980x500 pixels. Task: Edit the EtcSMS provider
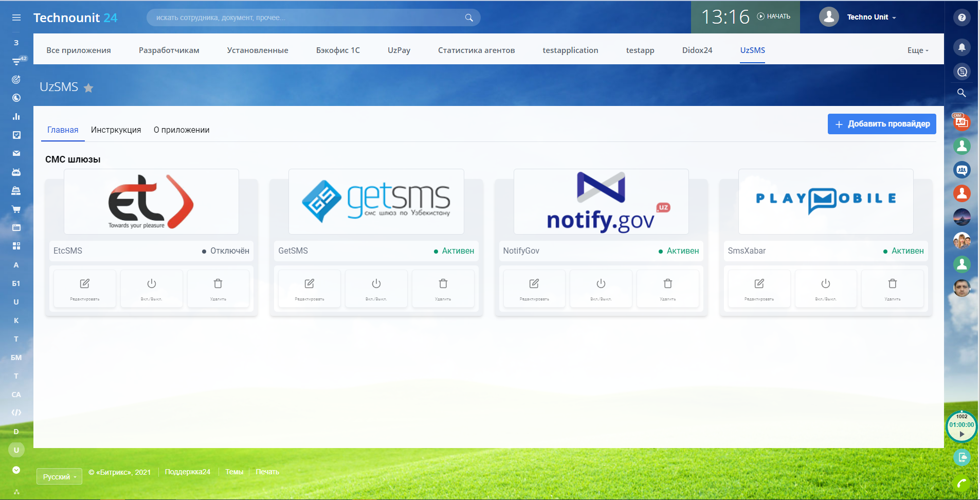click(85, 289)
